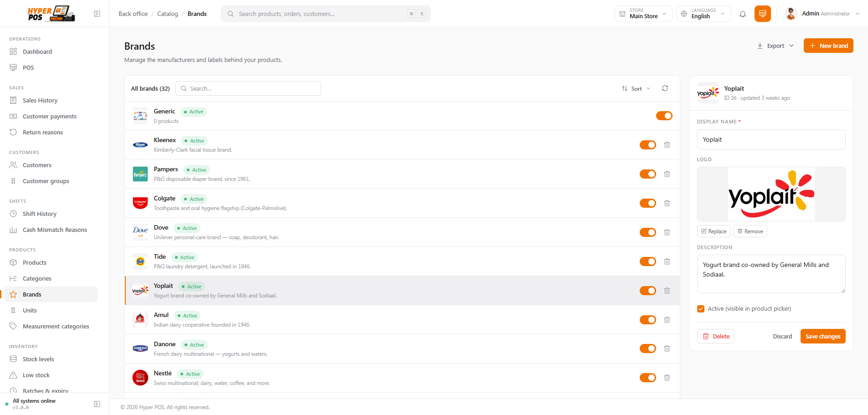Image resolution: width=868 pixels, height=415 pixels.
Task: Delete the Amul brand via trash icon
Action: click(x=667, y=320)
